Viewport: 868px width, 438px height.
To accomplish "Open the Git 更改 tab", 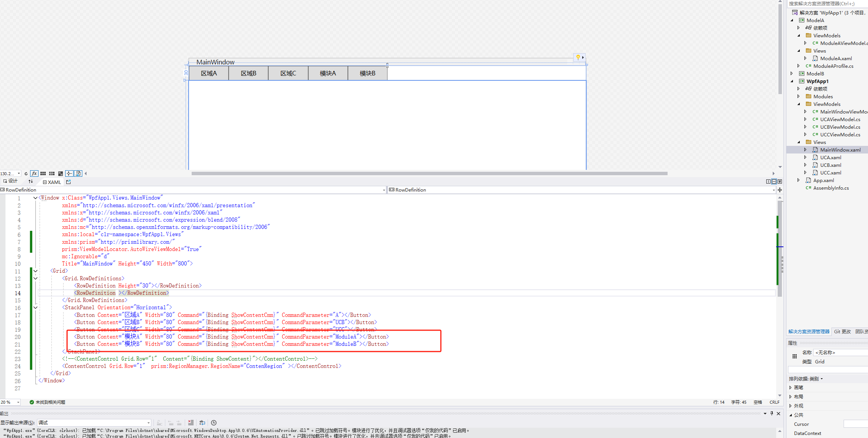I will point(842,332).
